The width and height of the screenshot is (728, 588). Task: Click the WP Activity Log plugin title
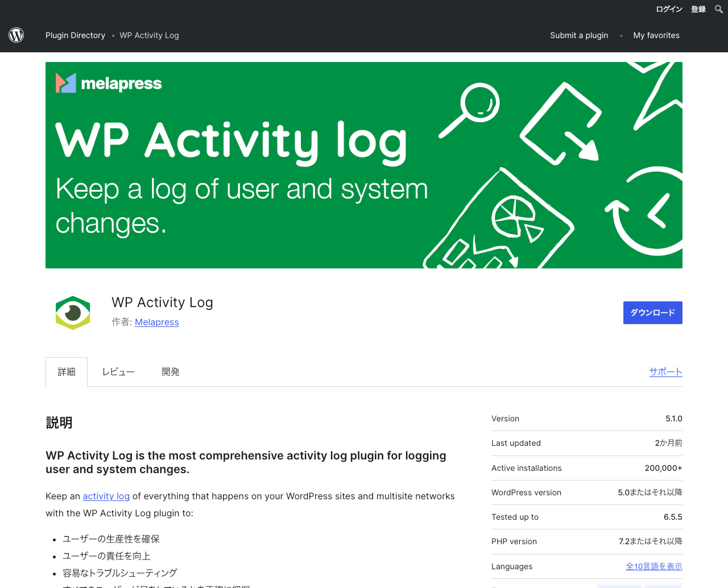click(x=163, y=303)
